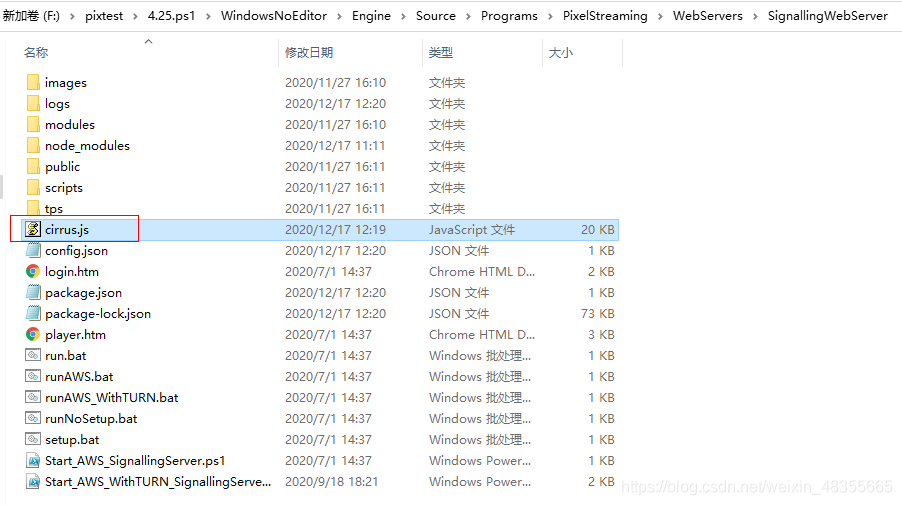Screen dimensions: 902x505
Task: Navigate to 新加卷 (F:) in breadcrumb
Action: click(x=31, y=16)
